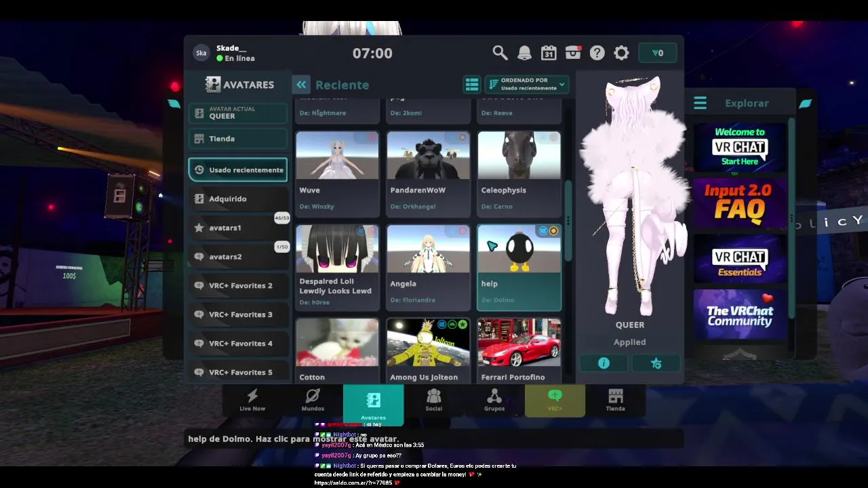Open the settings gear icon

[621, 53]
